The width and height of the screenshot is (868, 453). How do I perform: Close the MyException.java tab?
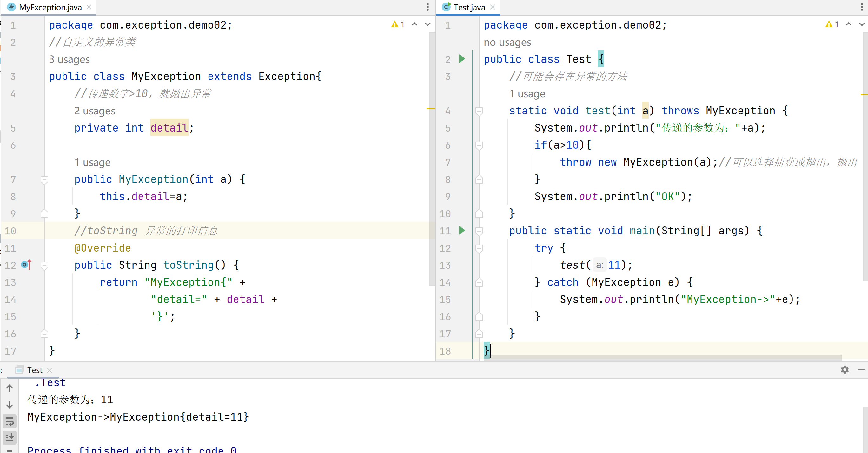click(89, 7)
